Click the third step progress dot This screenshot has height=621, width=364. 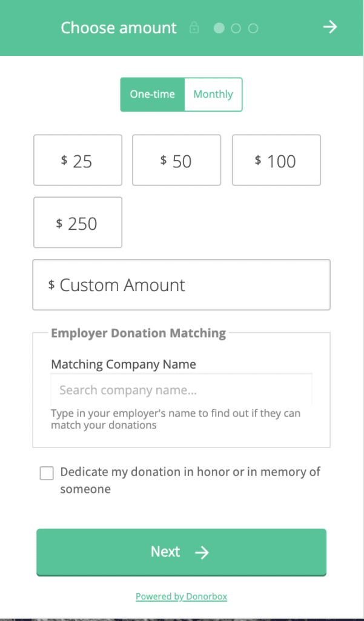tap(253, 28)
